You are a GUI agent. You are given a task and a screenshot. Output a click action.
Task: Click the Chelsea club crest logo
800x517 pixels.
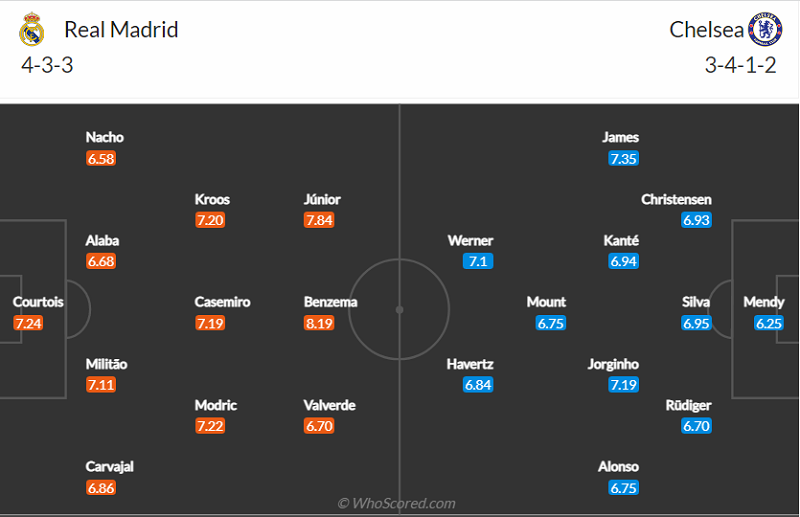(x=765, y=30)
